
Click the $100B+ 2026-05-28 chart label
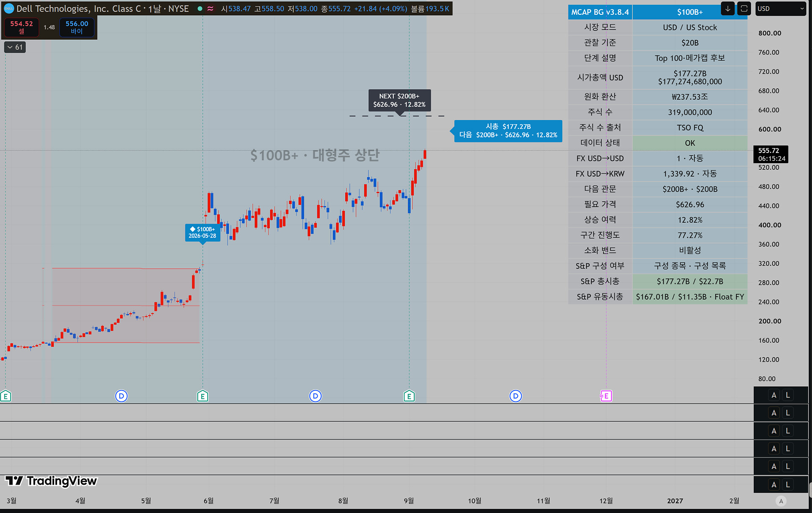203,232
